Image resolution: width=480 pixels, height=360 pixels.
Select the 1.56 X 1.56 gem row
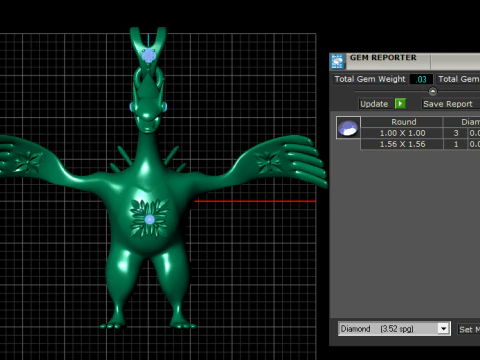[x=420, y=144]
